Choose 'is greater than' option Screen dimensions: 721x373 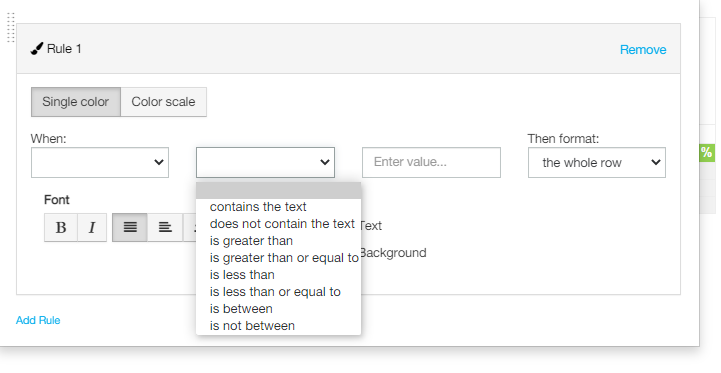click(x=278, y=241)
